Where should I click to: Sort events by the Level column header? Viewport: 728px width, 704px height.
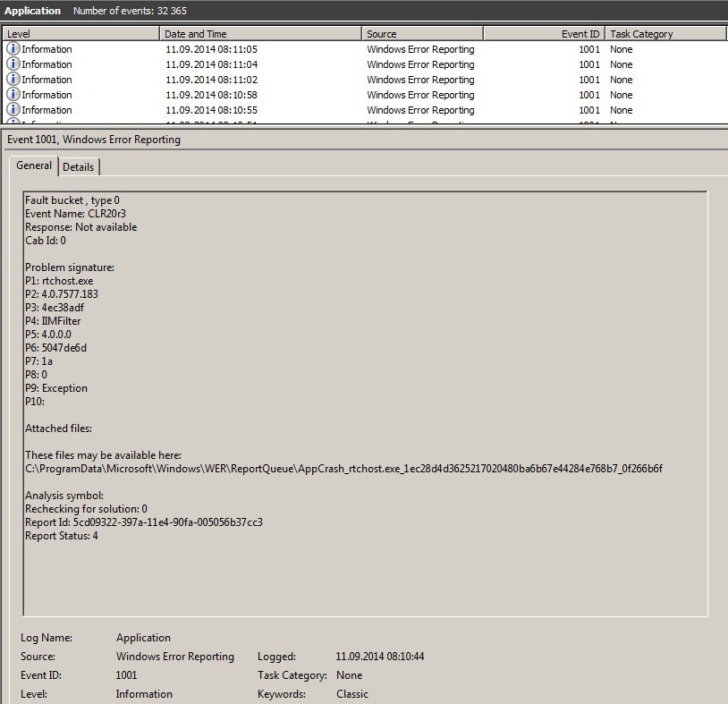coord(80,34)
